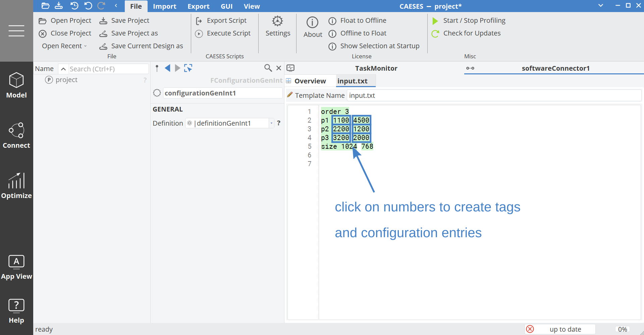Open the Model workspace

16,85
